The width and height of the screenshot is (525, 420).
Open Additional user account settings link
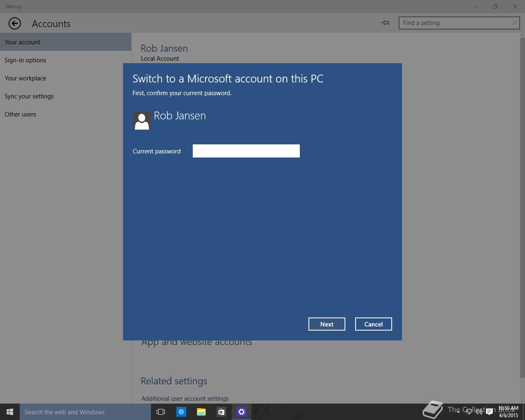tap(185, 398)
